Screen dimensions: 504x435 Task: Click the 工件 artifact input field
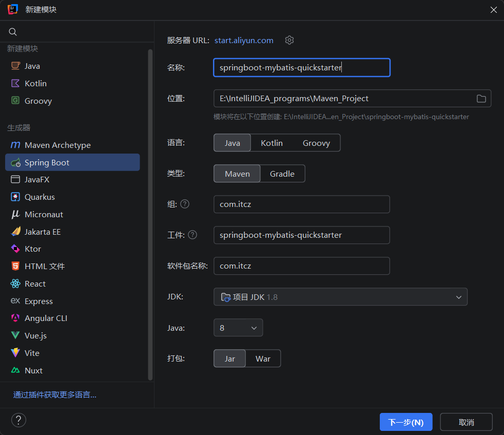pos(302,235)
